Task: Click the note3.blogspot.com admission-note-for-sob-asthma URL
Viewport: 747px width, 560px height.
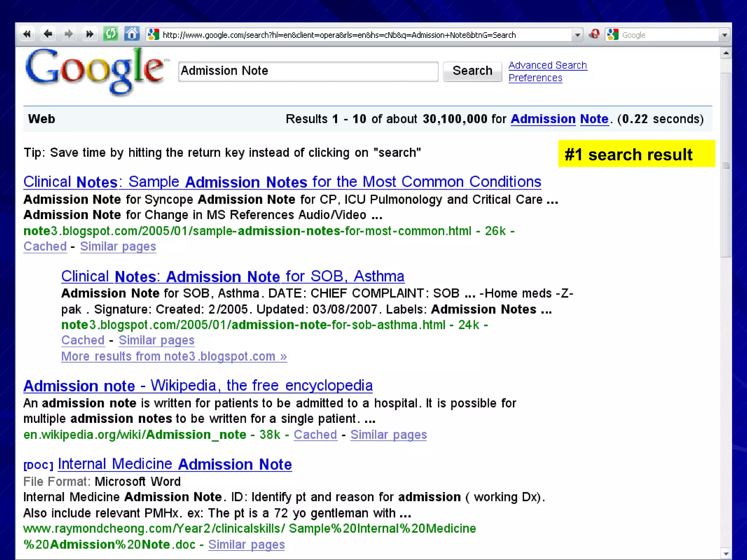Action: click(x=253, y=325)
